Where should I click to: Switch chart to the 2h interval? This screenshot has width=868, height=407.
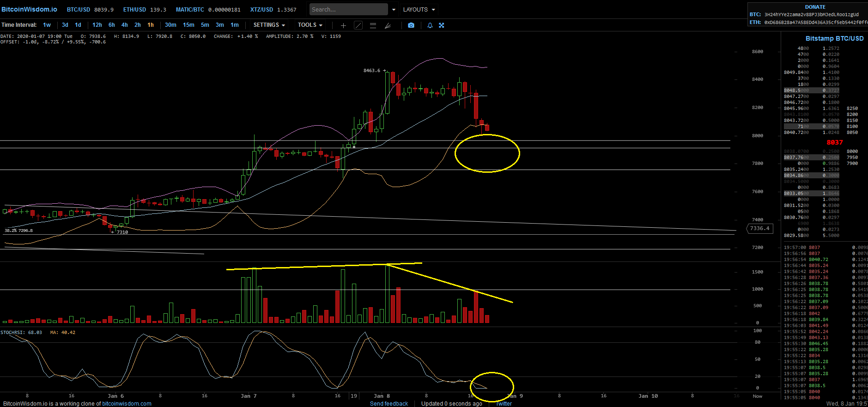(138, 25)
